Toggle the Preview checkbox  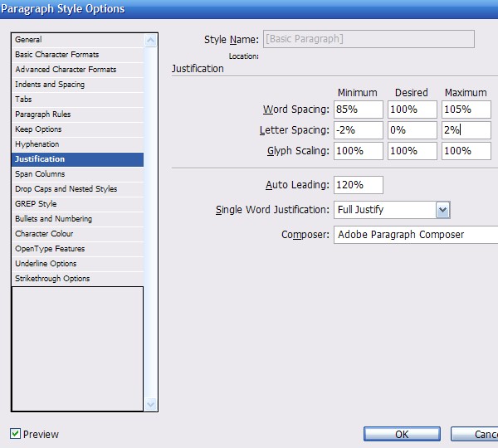coord(16,434)
